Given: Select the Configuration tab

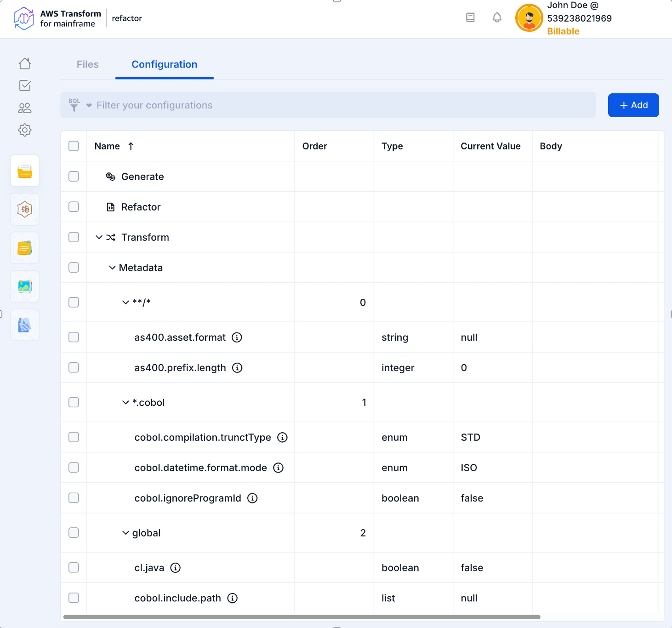Looking at the screenshot, I should pyautogui.click(x=164, y=64).
